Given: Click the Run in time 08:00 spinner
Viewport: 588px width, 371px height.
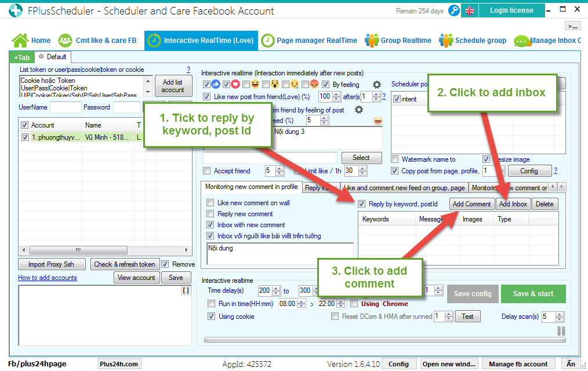Looking at the screenshot, I should 292,304.
